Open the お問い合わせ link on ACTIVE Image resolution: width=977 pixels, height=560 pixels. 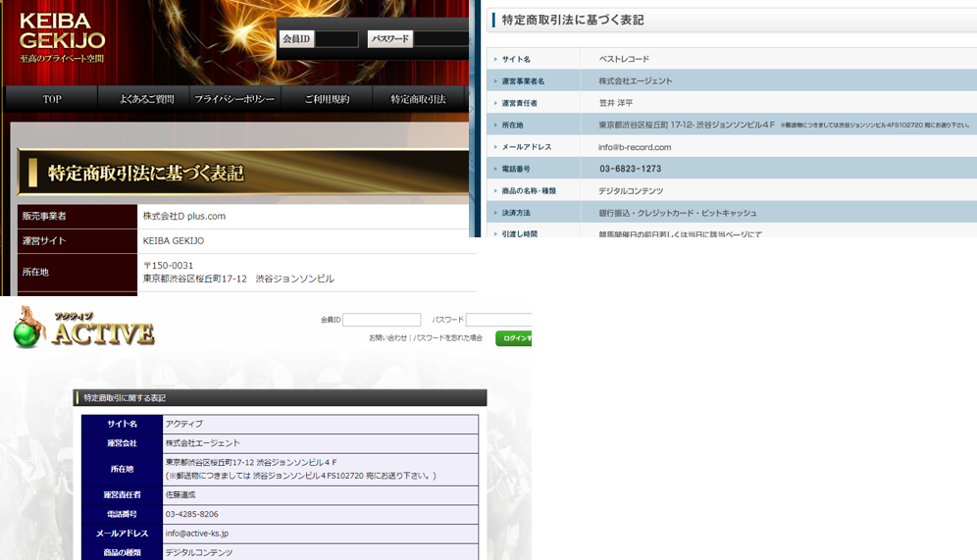click(x=387, y=337)
